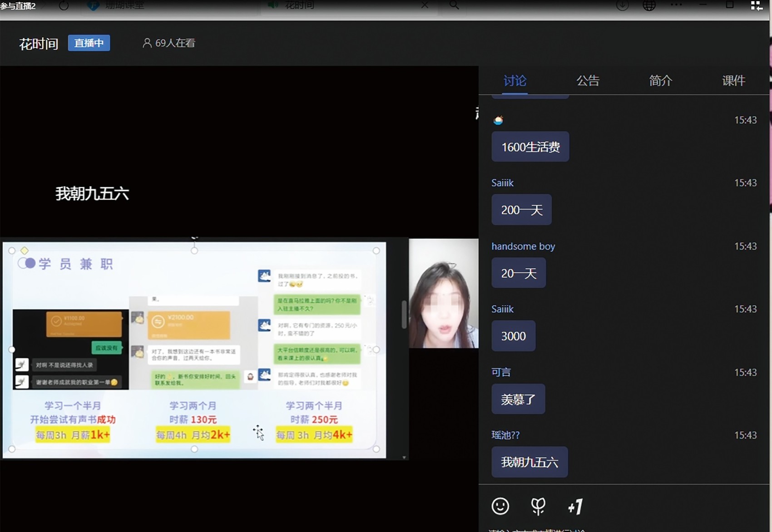Click the globe icon in title bar
The width and height of the screenshot is (772, 532).
point(649,5)
